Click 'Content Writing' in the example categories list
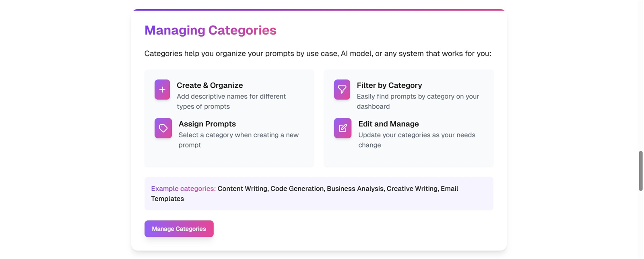 [x=242, y=189]
